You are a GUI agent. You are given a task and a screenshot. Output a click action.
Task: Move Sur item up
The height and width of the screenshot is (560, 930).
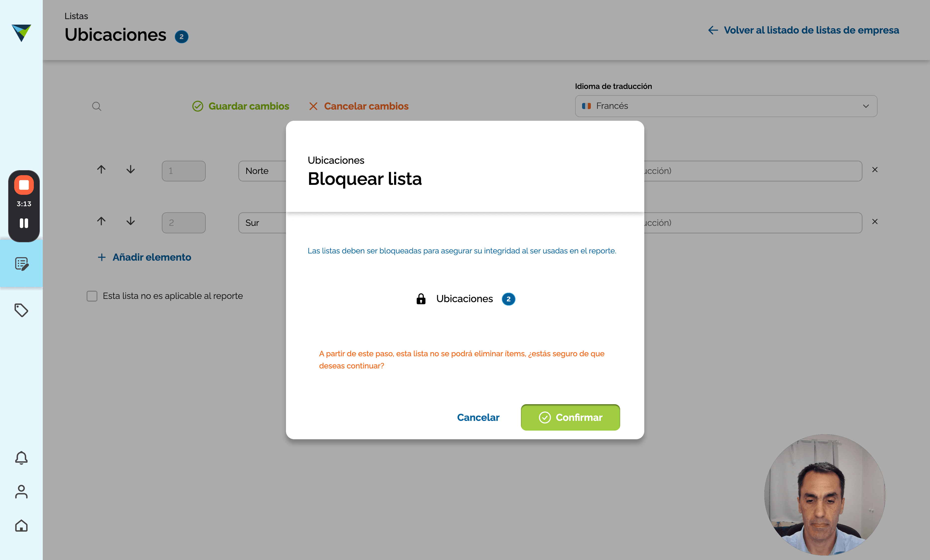tap(101, 221)
